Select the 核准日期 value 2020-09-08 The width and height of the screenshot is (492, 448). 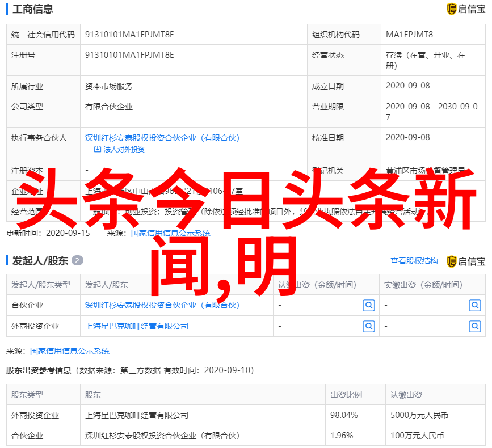407,137
